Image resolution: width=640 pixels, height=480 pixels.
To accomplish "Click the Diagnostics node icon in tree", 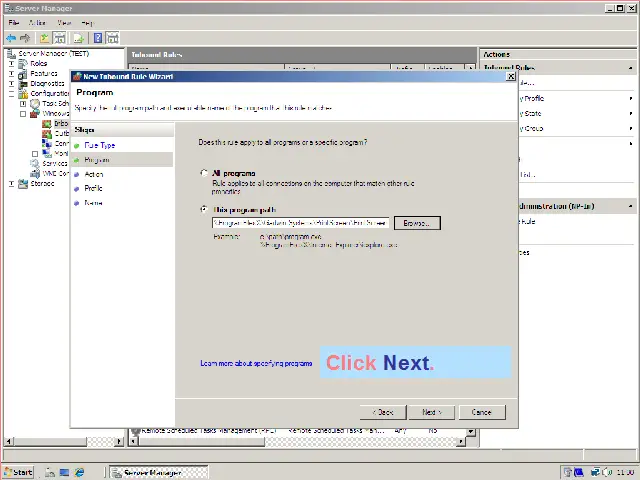I will tap(23, 83).
